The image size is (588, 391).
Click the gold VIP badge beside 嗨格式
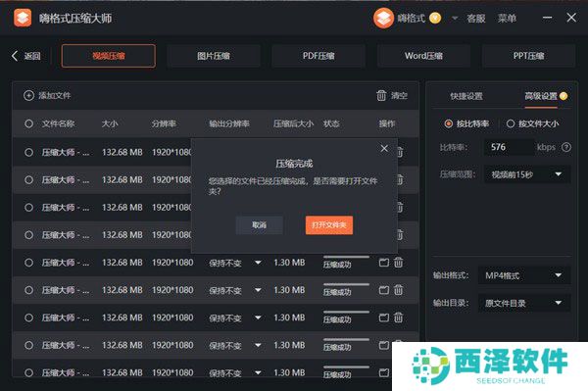click(x=435, y=18)
